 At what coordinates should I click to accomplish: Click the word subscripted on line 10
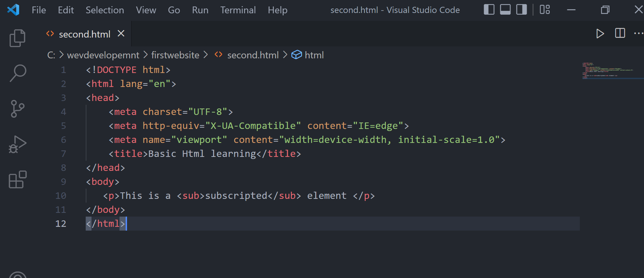coord(236,195)
